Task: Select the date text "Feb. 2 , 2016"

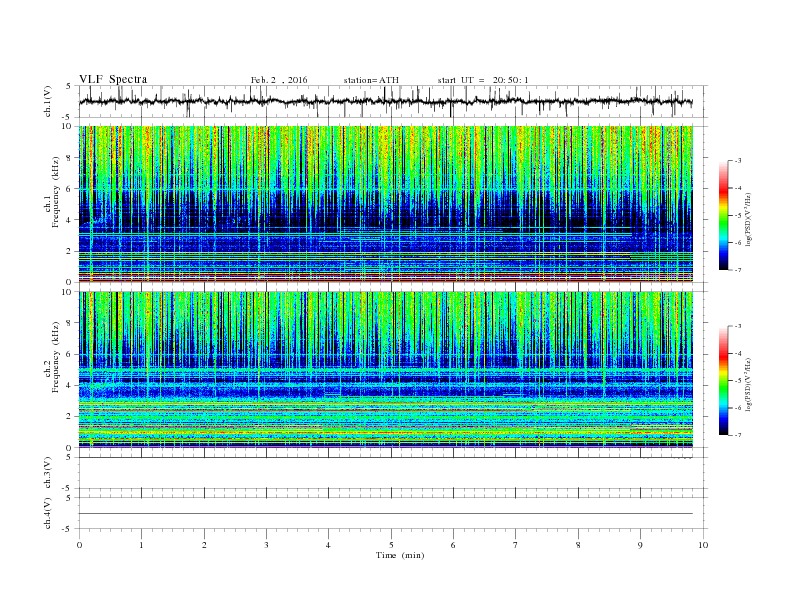Action: (x=279, y=80)
